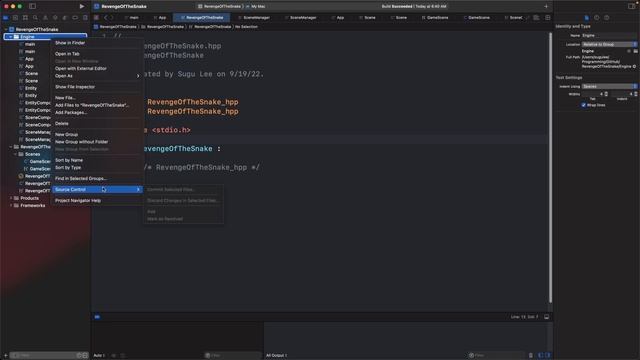Run the project with the play button
The width and height of the screenshot is (640, 360).
[82, 6]
